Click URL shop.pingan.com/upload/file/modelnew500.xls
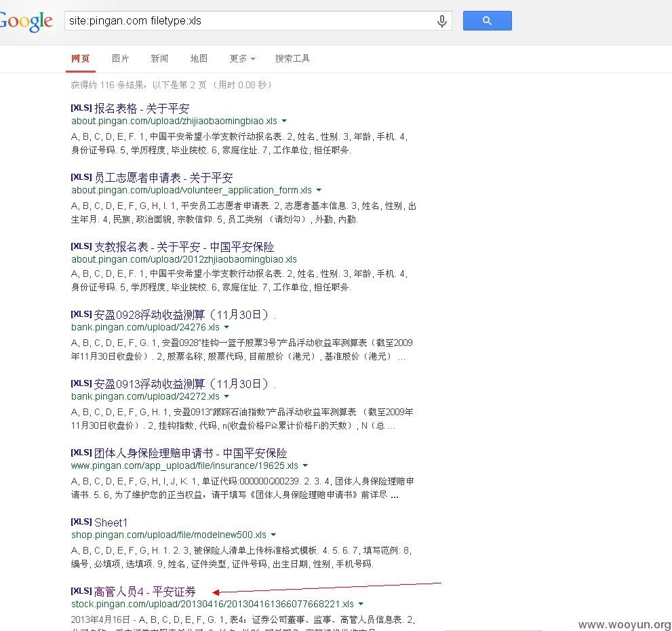 coord(169,535)
